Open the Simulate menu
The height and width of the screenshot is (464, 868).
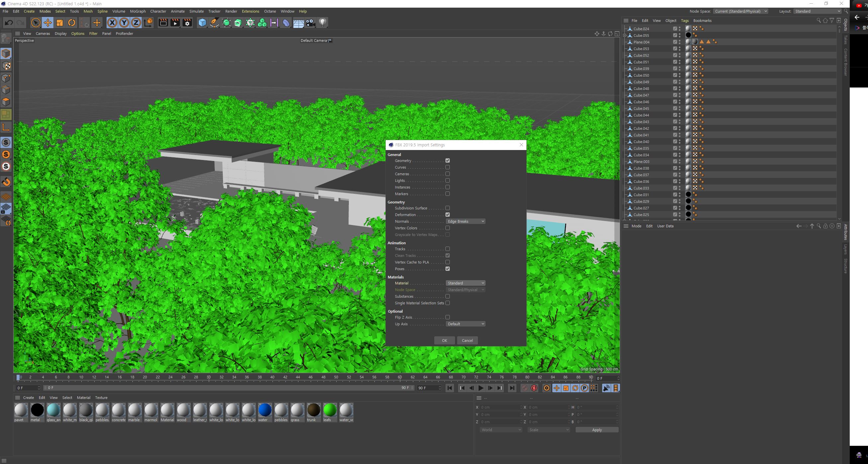point(197,12)
